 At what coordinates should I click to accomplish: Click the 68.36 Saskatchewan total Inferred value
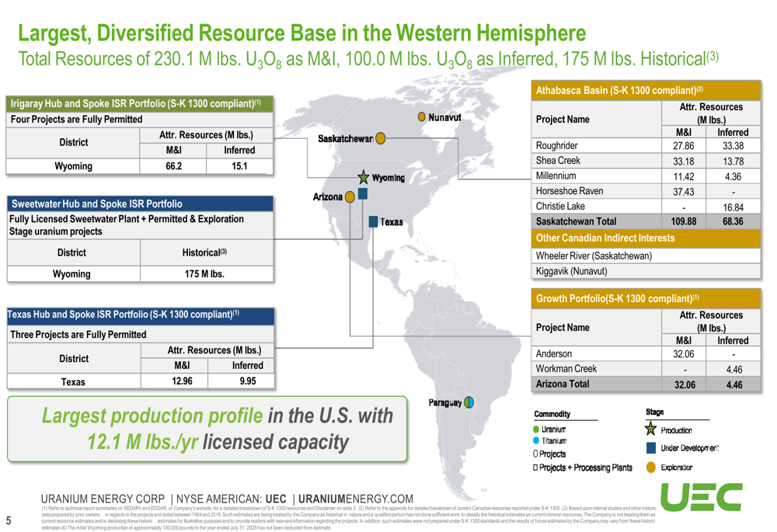point(733,221)
